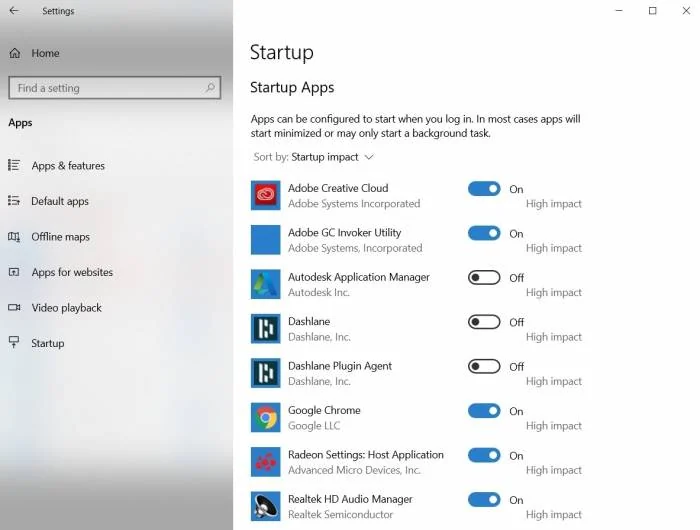
Task: Click the Realtek HD Audio Manager icon
Action: (266, 506)
